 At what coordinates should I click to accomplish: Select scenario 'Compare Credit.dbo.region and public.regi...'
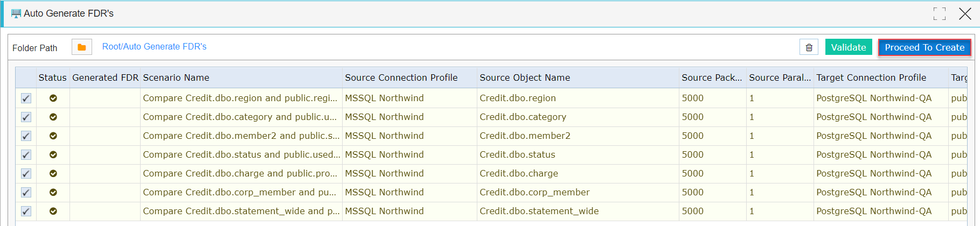coord(240,98)
